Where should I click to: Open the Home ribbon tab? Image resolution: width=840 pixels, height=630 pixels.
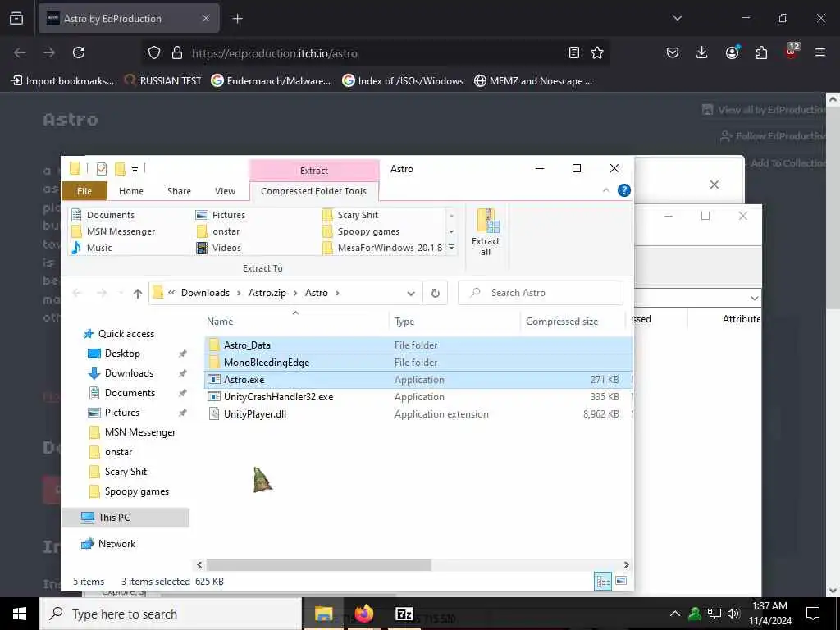coord(131,191)
